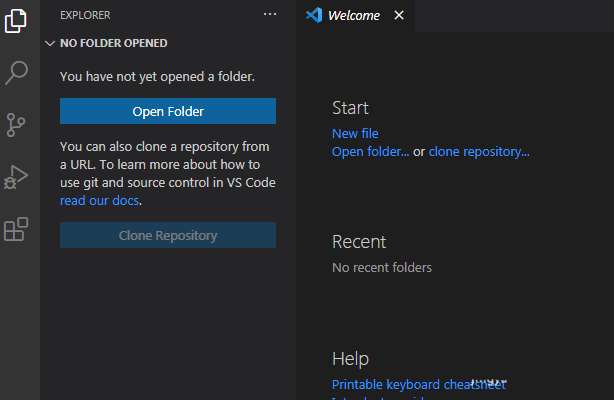Image resolution: width=614 pixels, height=400 pixels.
Task: Click 'New file' under Start
Action: point(355,133)
